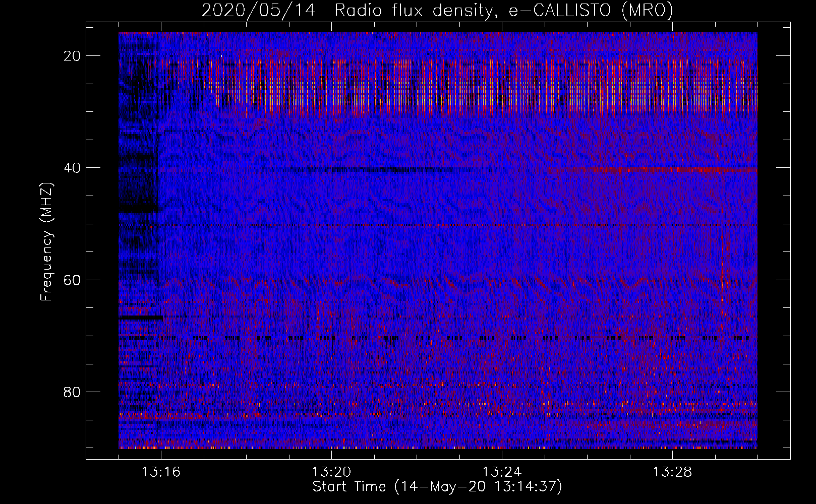Click the 60 MHz frequency tick label
Viewport: 816px width, 504px height.
72,280
